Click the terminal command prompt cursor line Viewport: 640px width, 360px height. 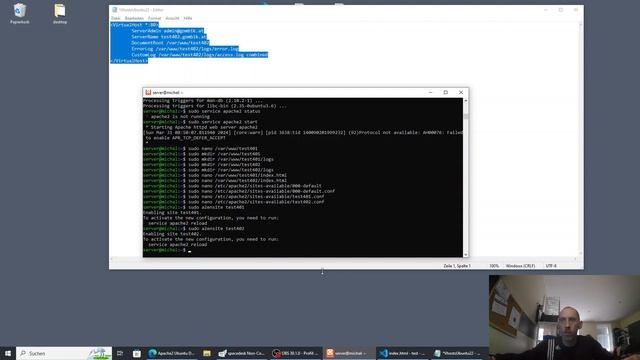pyautogui.click(x=167, y=250)
